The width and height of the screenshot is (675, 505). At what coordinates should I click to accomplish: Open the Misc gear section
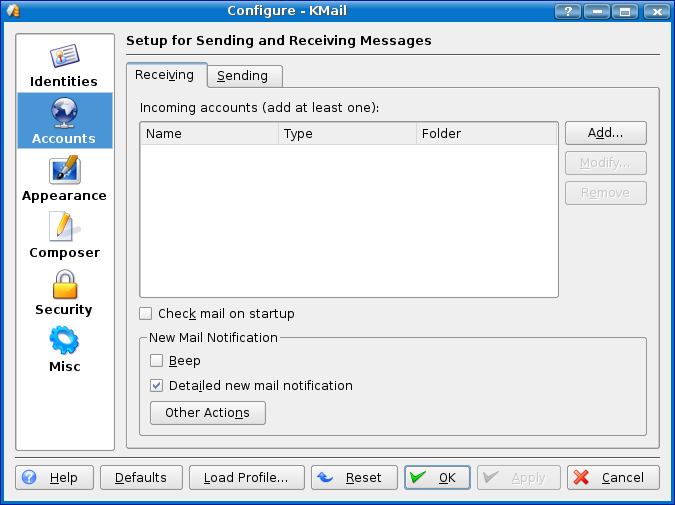point(64,349)
